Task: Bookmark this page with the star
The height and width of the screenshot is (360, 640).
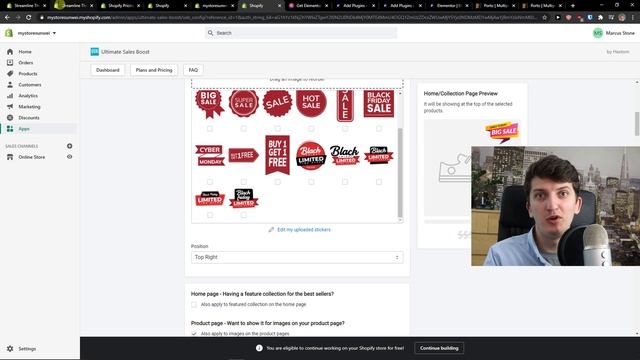Action: click(544, 18)
